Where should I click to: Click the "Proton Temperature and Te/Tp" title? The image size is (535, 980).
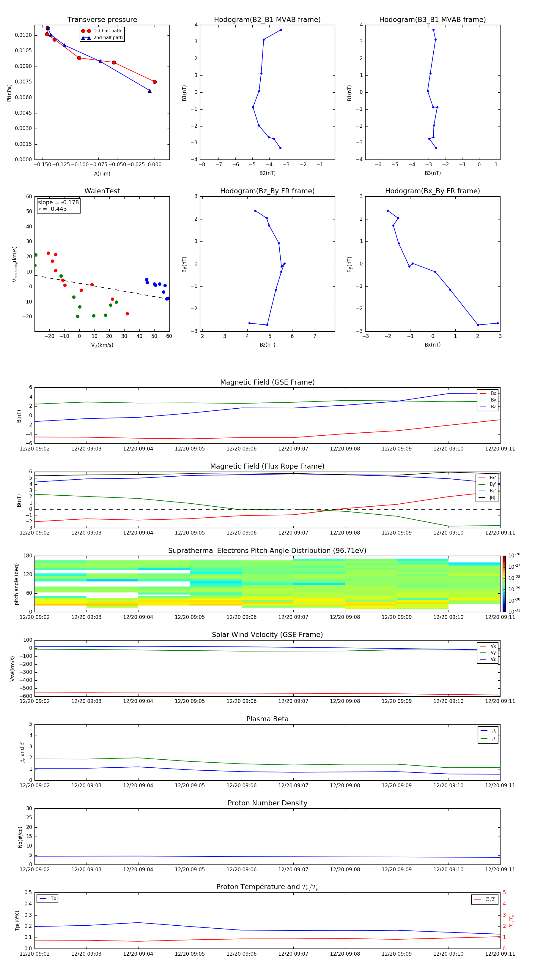(267, 887)
